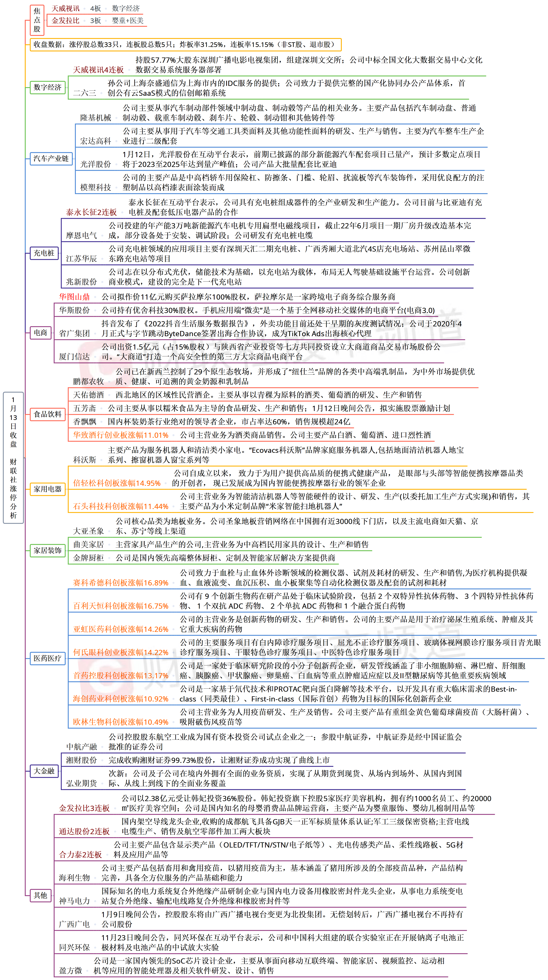Click the 天威视讯4连板 label
548x980 pixels.
[x=98, y=70]
